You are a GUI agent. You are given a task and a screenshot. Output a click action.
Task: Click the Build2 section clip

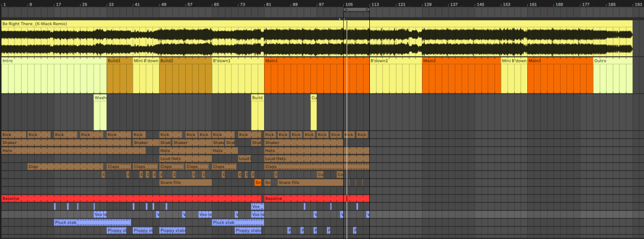(x=185, y=75)
